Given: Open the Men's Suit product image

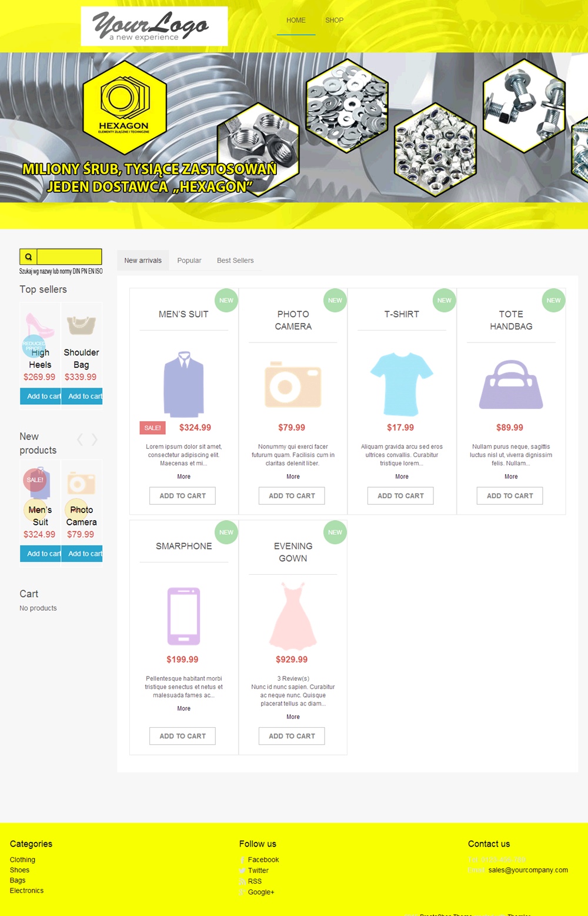Looking at the screenshot, I should (x=183, y=384).
